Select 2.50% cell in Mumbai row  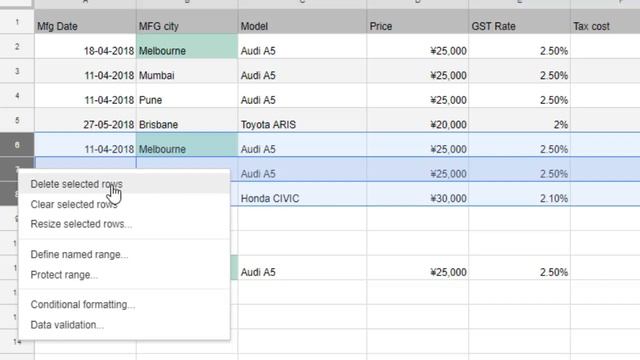[519, 71]
